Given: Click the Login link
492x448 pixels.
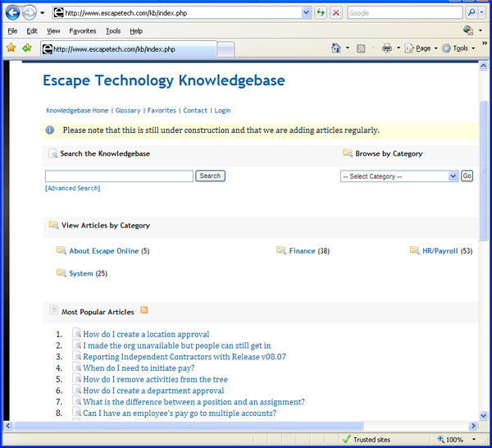Looking at the screenshot, I should (222, 111).
